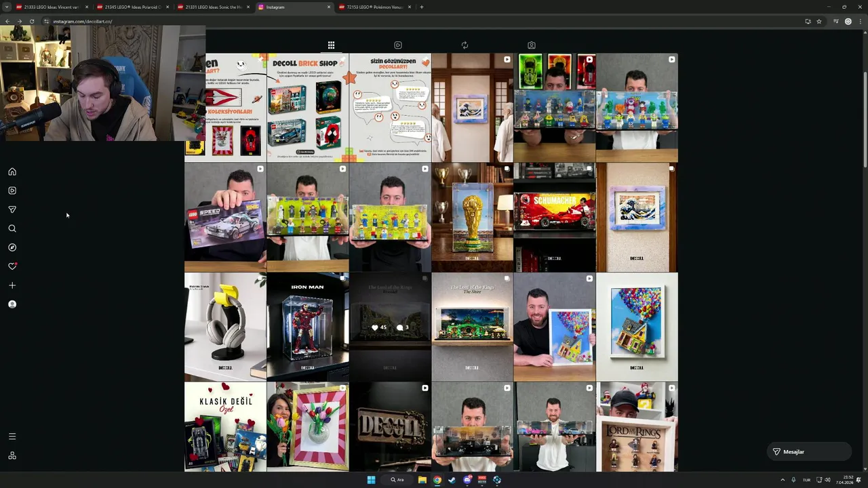Open a new browser tab

pos(421,7)
